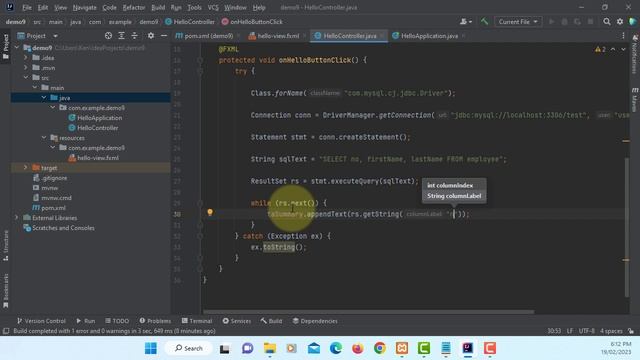640x360 pixels.
Task: Open Windows Start menu
Action: (151, 348)
